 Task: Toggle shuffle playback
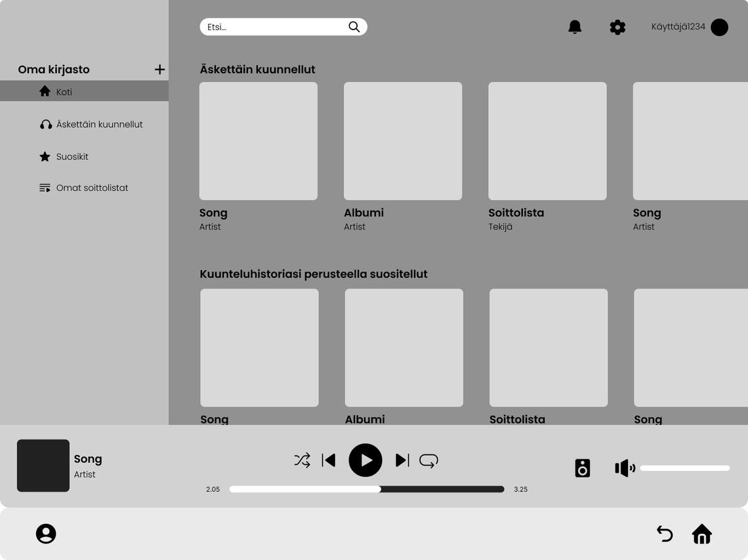point(302,460)
